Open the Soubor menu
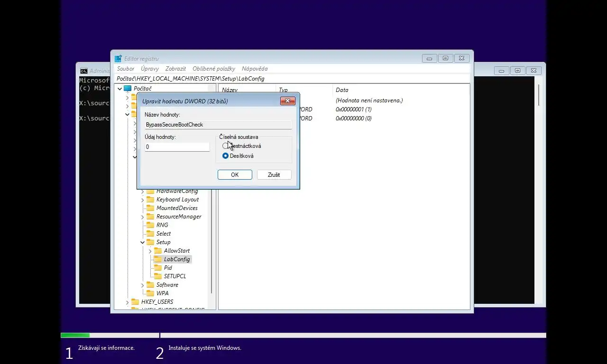The image size is (607, 364). pyautogui.click(x=126, y=69)
